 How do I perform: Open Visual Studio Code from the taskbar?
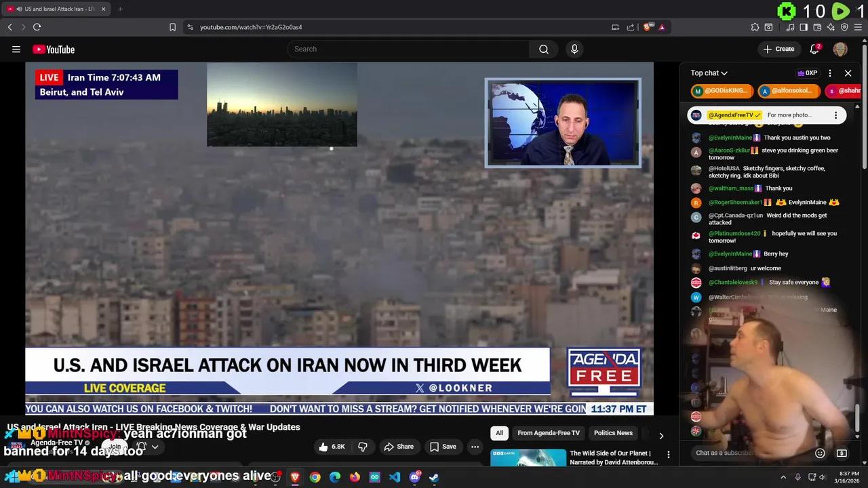[395, 477]
